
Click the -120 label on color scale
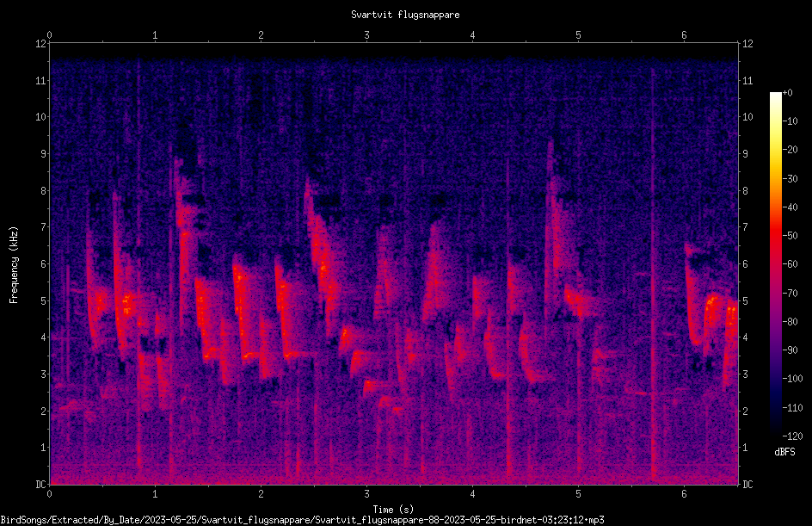coord(792,436)
